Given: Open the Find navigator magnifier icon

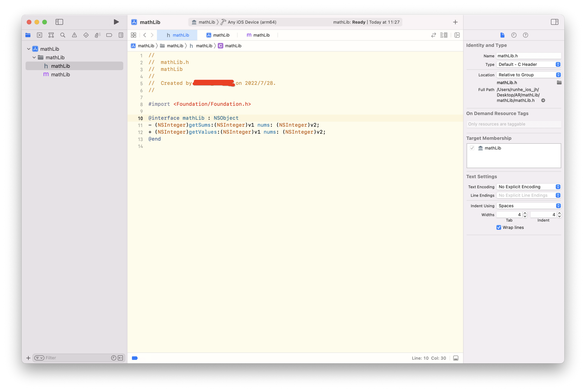Looking at the screenshot, I should pos(63,35).
